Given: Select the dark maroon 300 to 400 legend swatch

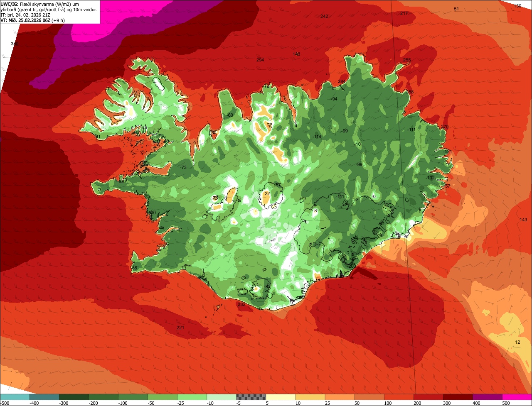Looking at the screenshot, I should [x=457, y=396].
